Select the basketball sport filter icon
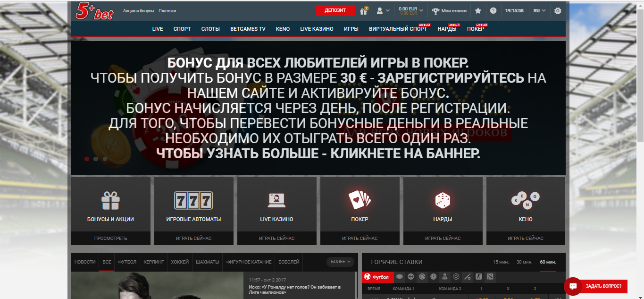 (410, 277)
